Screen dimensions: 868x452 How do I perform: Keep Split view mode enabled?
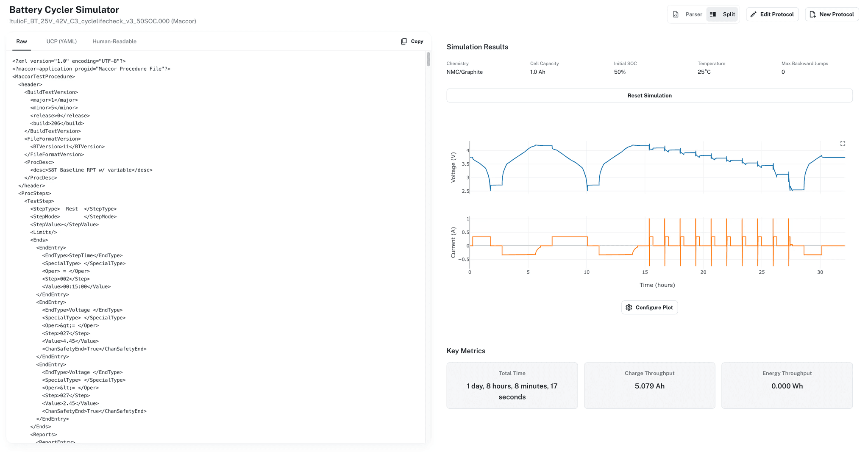pos(722,14)
